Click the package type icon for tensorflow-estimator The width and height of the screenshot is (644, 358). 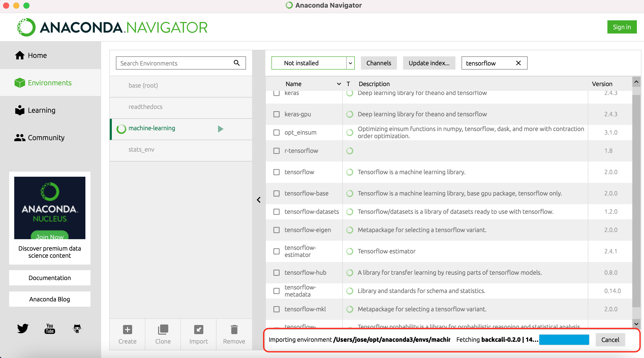[350, 251]
